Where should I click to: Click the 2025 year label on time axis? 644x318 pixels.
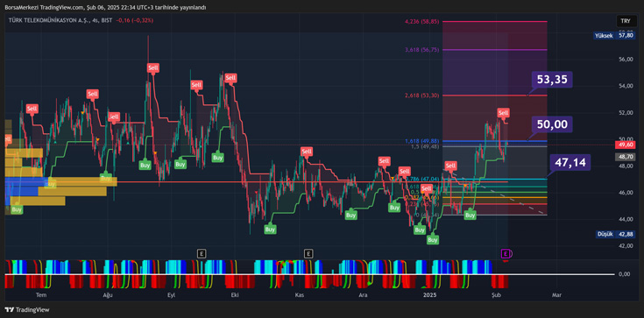pos(430,295)
